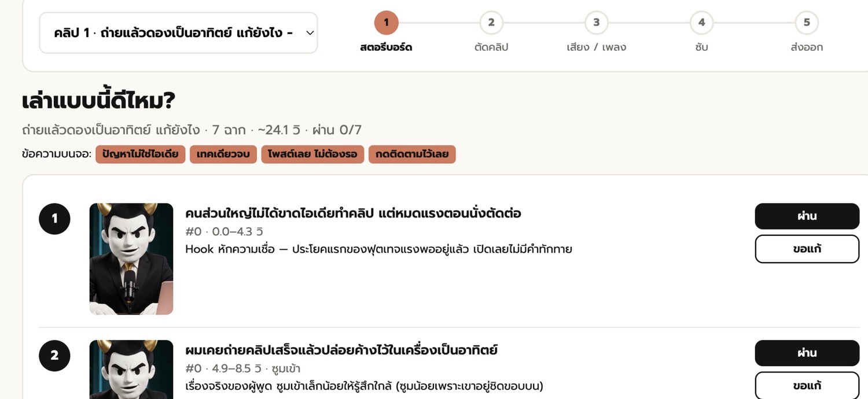Click the เทคเดียวจบ on-screen text tag
Viewport: 868px width, 399px height.
(223, 154)
